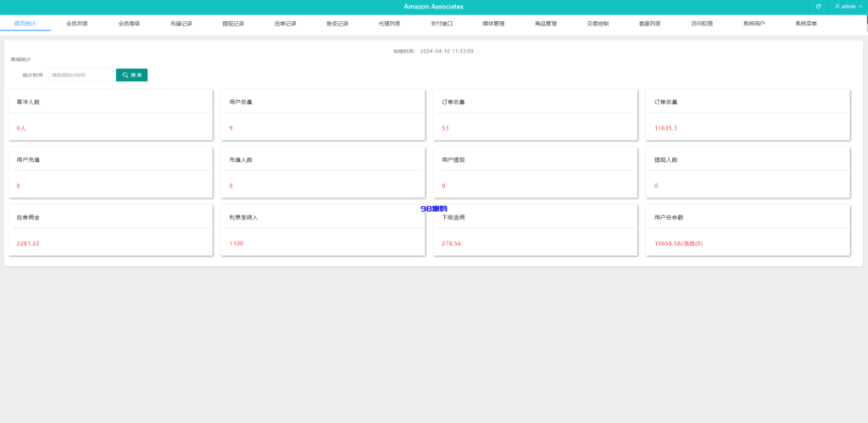
Task: Click the 统计时间 field label
Action: (x=33, y=75)
